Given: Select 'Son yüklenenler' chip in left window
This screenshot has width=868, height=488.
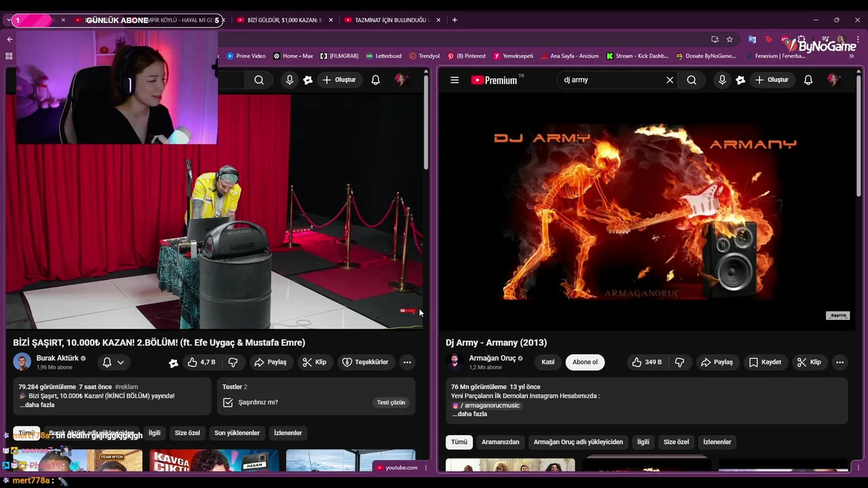Looking at the screenshot, I should [237, 433].
